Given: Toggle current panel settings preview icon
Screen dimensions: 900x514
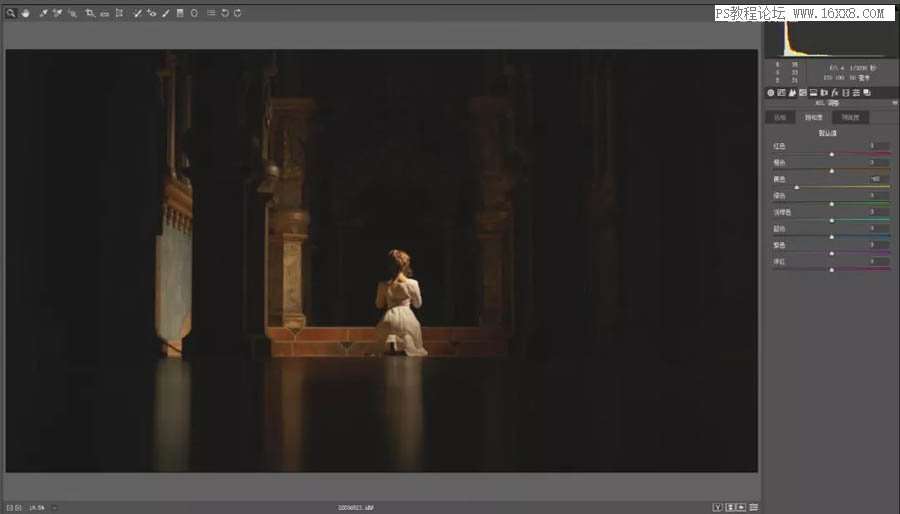Looking at the screenshot, I should [754, 507].
